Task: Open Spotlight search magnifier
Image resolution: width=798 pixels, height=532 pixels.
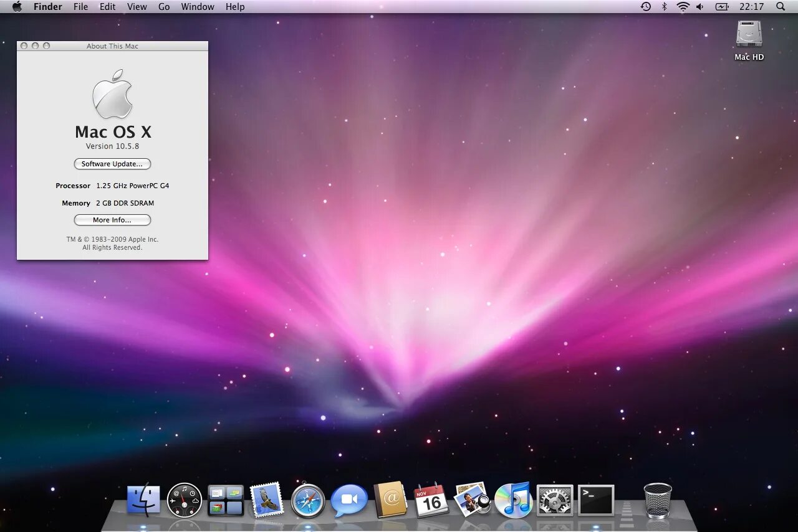Action: tap(781, 6)
